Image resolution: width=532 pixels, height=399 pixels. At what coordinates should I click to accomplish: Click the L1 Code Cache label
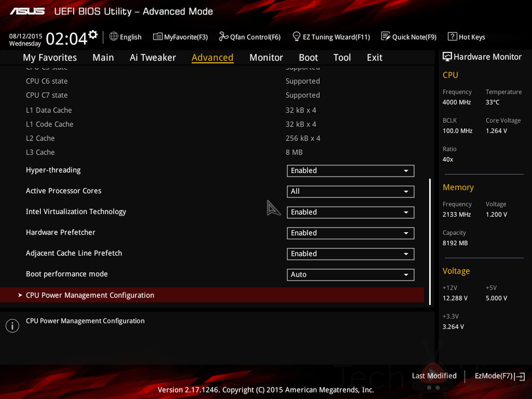click(x=50, y=124)
